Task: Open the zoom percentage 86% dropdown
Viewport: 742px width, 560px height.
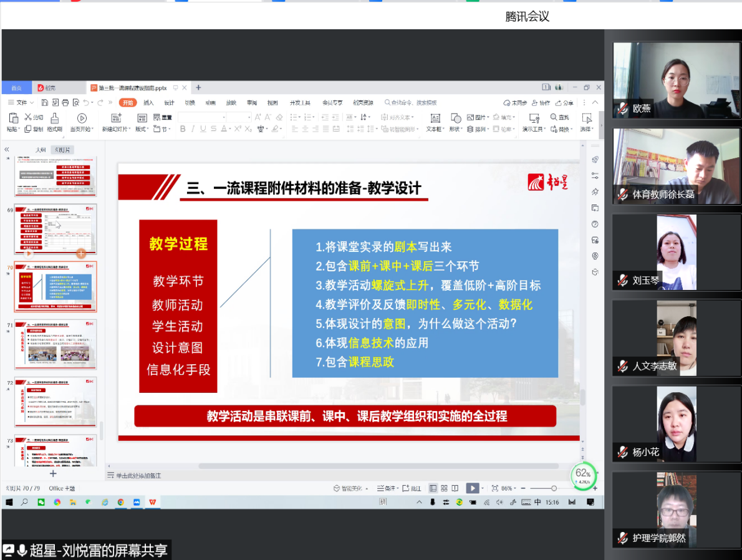Action: pos(508,488)
